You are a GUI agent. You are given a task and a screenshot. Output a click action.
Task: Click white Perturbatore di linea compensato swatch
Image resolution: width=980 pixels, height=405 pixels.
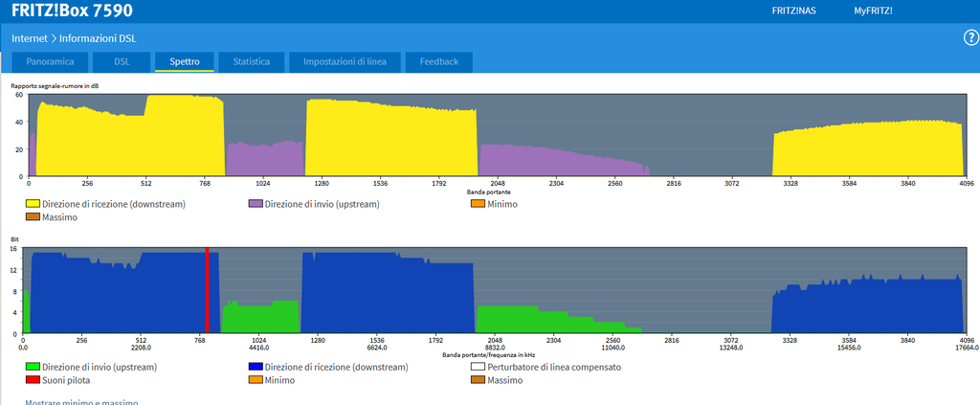(479, 367)
